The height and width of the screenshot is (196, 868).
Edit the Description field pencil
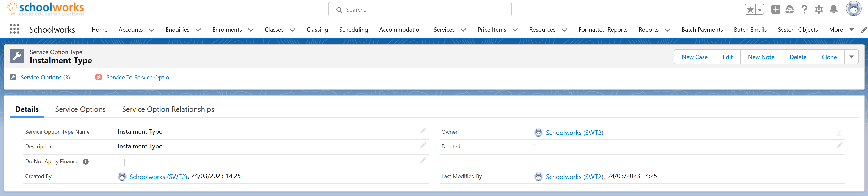pos(423,145)
